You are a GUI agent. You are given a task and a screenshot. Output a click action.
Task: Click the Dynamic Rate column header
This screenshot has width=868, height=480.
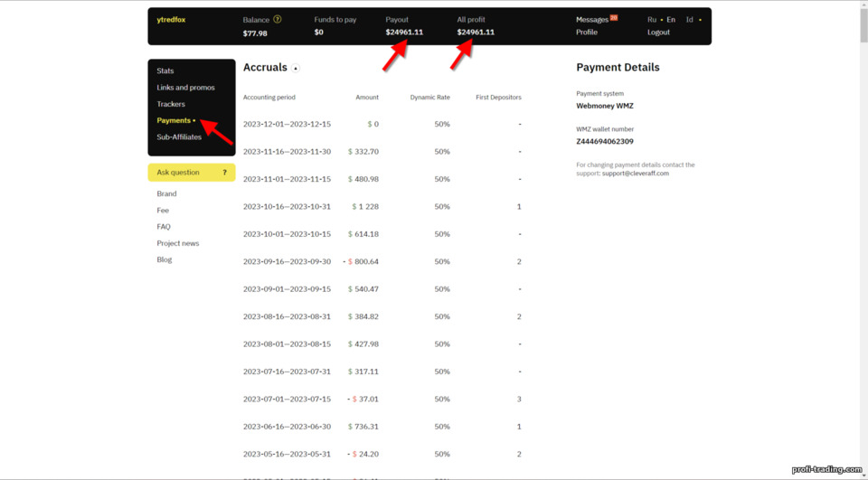click(x=430, y=98)
